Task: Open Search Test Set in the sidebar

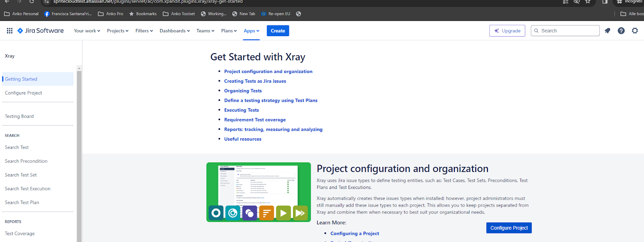Action: click(x=21, y=175)
